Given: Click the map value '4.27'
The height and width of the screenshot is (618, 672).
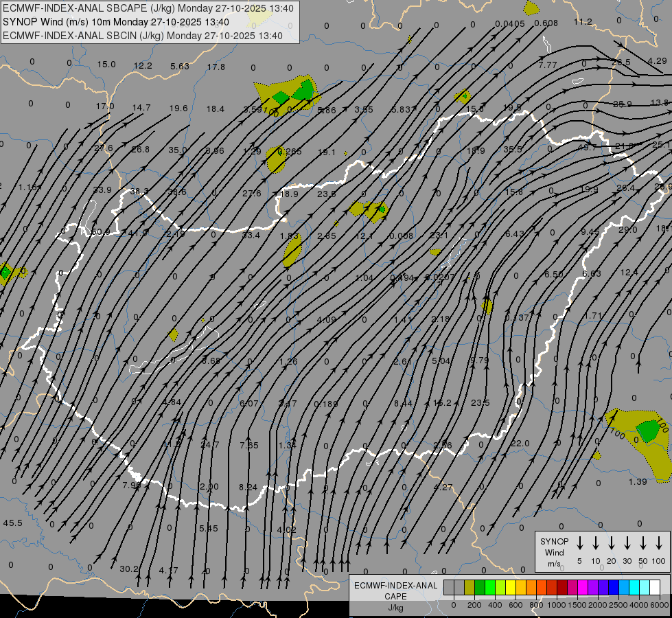Looking at the screenshot, I should (x=443, y=487).
